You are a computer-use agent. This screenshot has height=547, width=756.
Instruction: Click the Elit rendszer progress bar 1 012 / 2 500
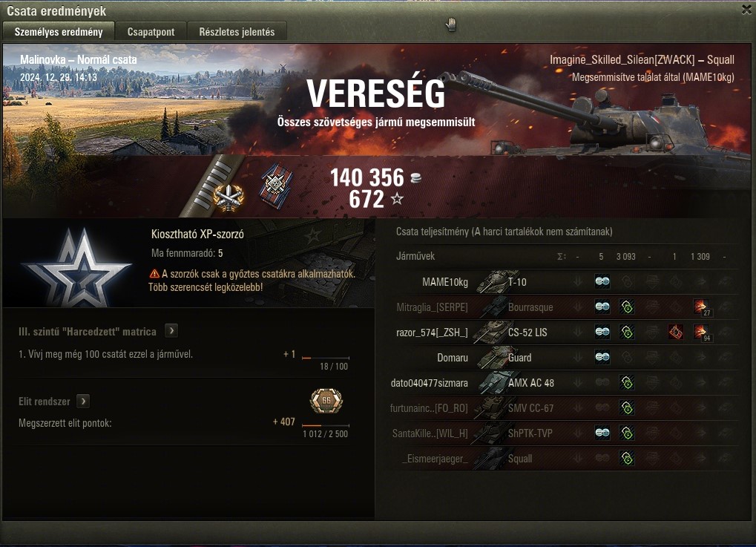[x=326, y=425]
